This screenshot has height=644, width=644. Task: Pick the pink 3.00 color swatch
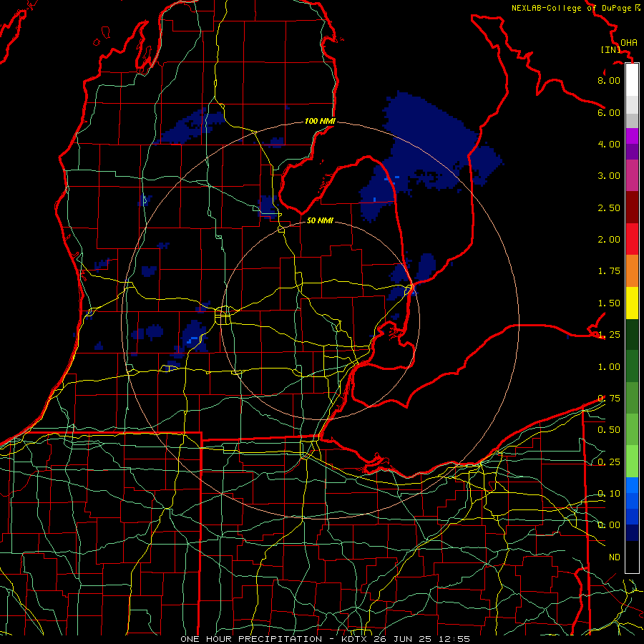click(x=632, y=175)
